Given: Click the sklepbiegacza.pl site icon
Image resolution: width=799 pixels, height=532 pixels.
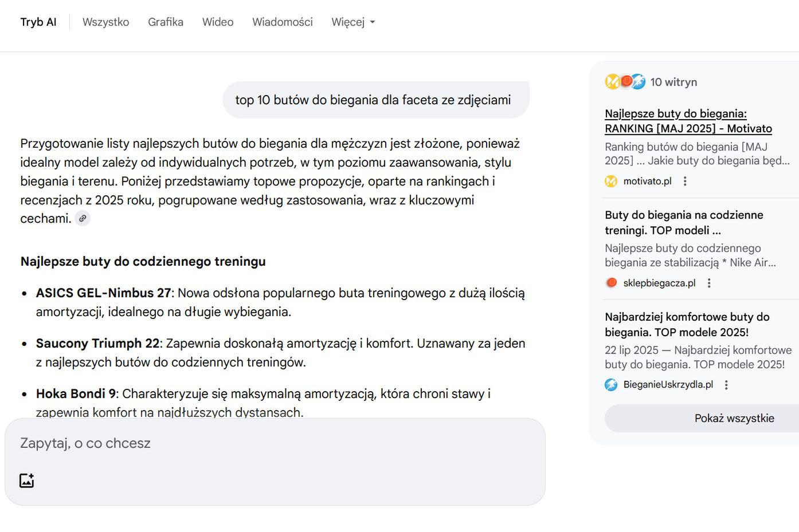Looking at the screenshot, I should click(x=611, y=282).
